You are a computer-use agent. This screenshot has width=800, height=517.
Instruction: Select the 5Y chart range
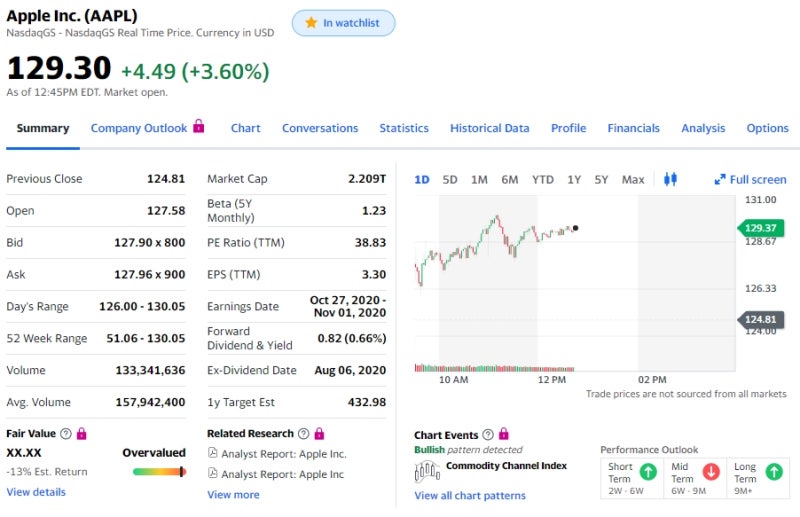(x=601, y=180)
